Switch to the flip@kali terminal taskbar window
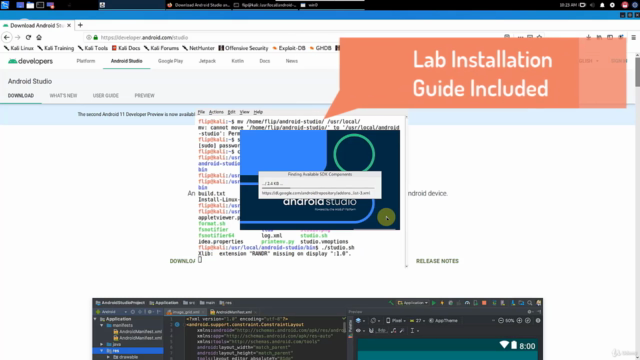 (x=265, y=5)
